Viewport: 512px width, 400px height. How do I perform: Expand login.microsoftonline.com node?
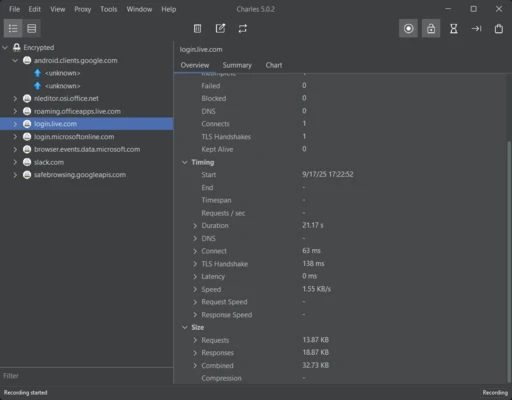coord(15,137)
